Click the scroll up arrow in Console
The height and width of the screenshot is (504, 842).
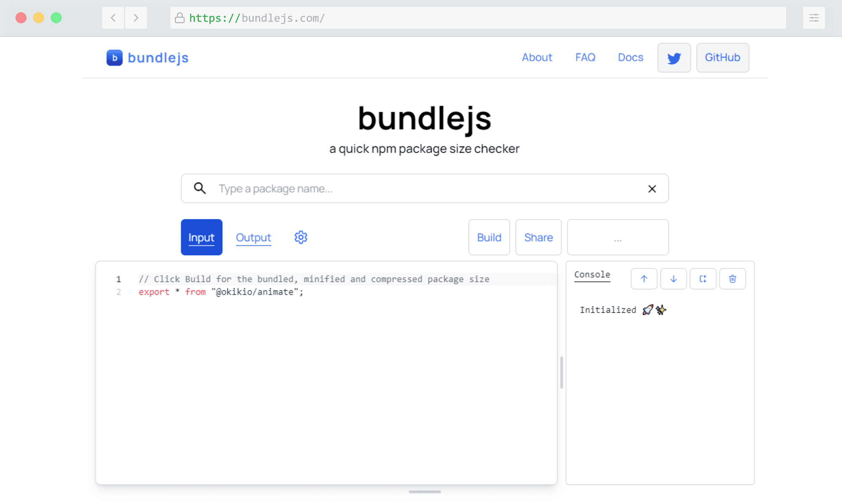click(x=643, y=279)
